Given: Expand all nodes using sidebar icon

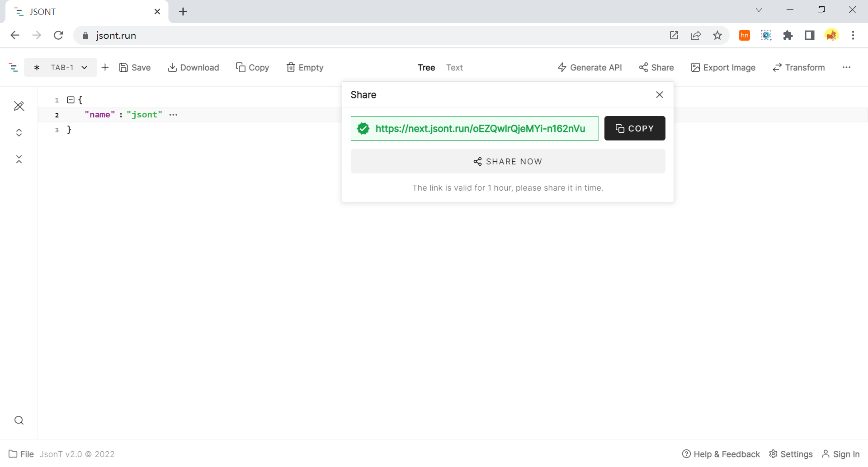Looking at the screenshot, I should (19, 132).
